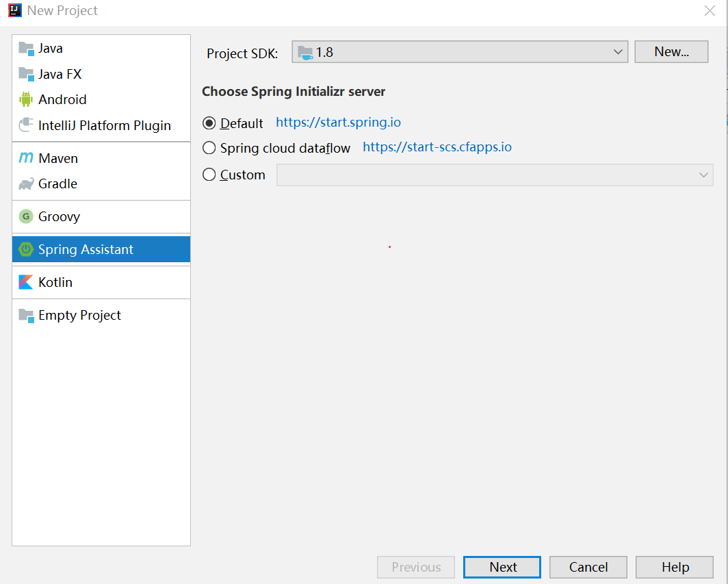Click the IntelliJ IDEA logo in title bar
728x584 pixels.
point(15,10)
